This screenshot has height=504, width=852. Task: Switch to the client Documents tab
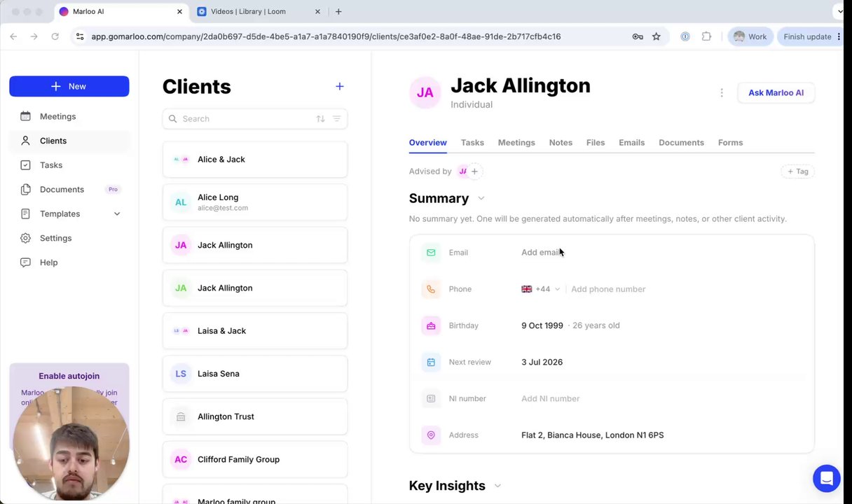click(681, 143)
